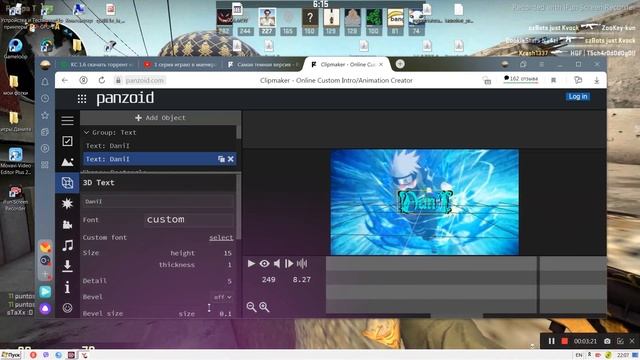
Task: Click the frame number 249
Action: tap(269, 280)
